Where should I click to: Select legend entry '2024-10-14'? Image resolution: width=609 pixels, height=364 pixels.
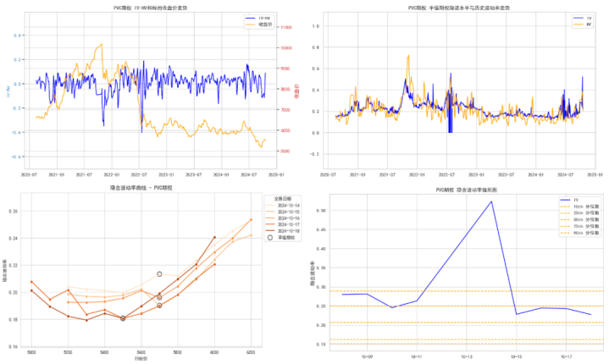point(282,206)
